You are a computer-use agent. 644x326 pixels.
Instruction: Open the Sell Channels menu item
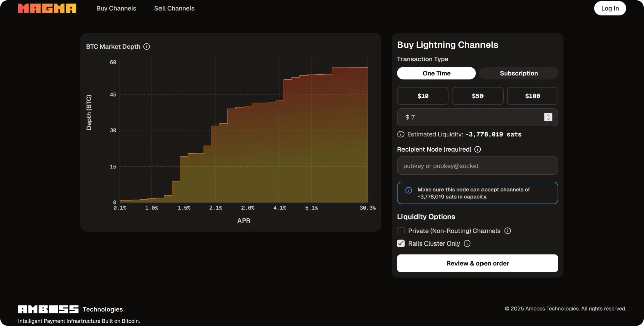174,8
